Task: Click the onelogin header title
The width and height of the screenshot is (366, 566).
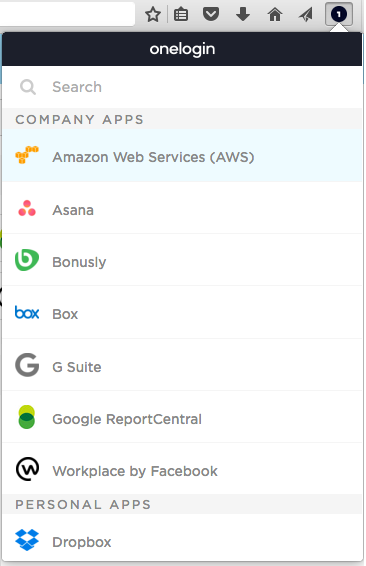Action: click(182, 49)
